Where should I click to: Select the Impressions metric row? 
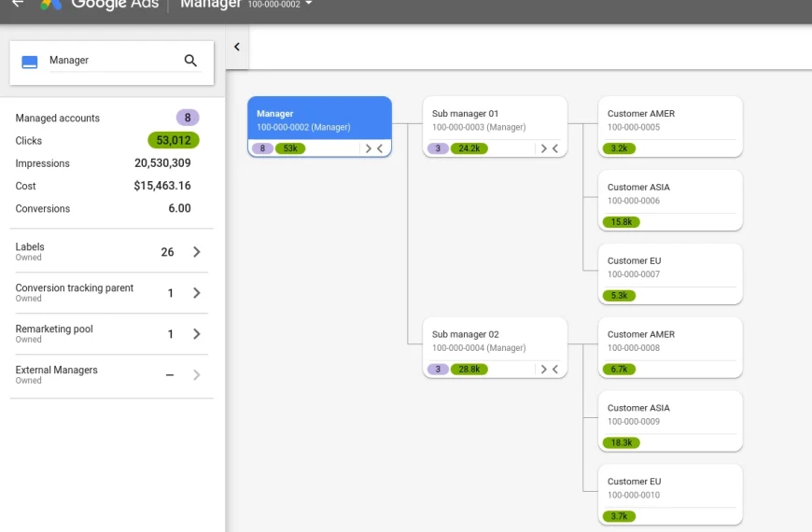click(x=103, y=163)
